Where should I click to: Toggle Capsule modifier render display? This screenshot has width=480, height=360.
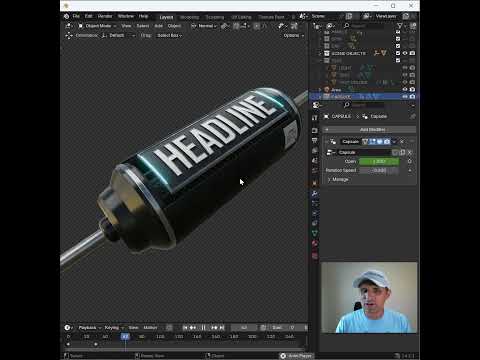387,142
